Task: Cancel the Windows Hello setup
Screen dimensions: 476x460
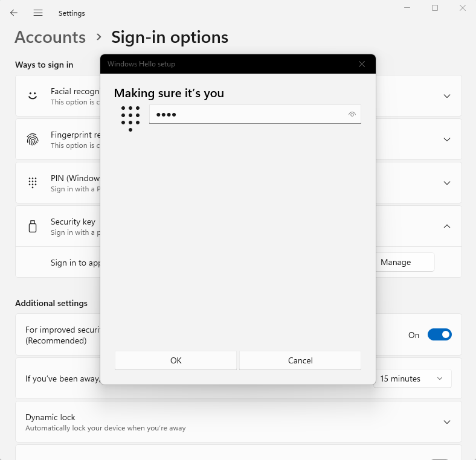Action: (x=300, y=360)
